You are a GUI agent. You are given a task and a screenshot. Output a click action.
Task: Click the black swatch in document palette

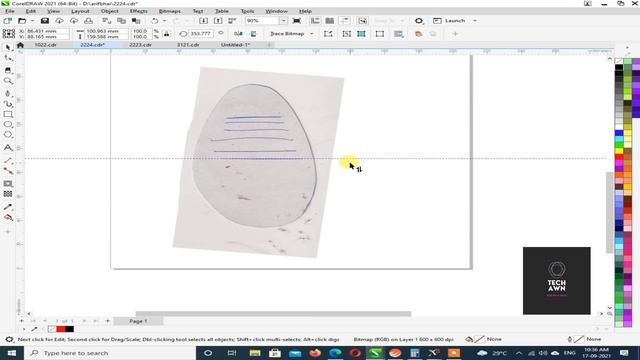coord(69,329)
